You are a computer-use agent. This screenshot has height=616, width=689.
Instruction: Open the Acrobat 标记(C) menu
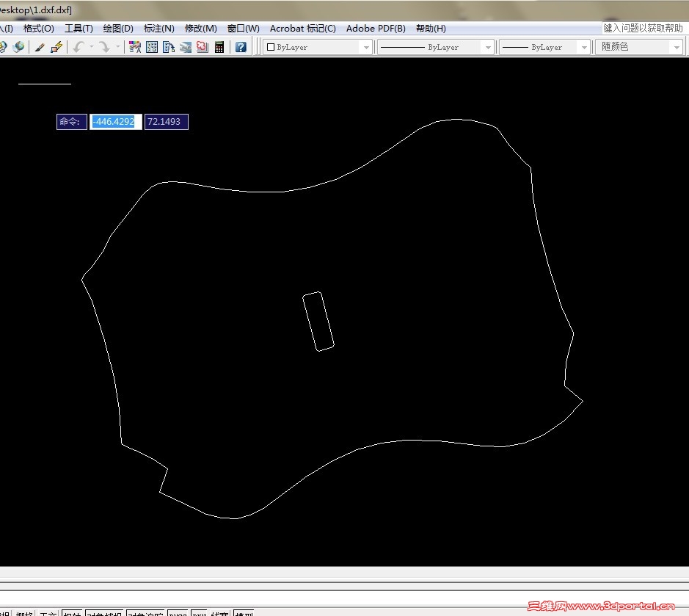point(303,29)
